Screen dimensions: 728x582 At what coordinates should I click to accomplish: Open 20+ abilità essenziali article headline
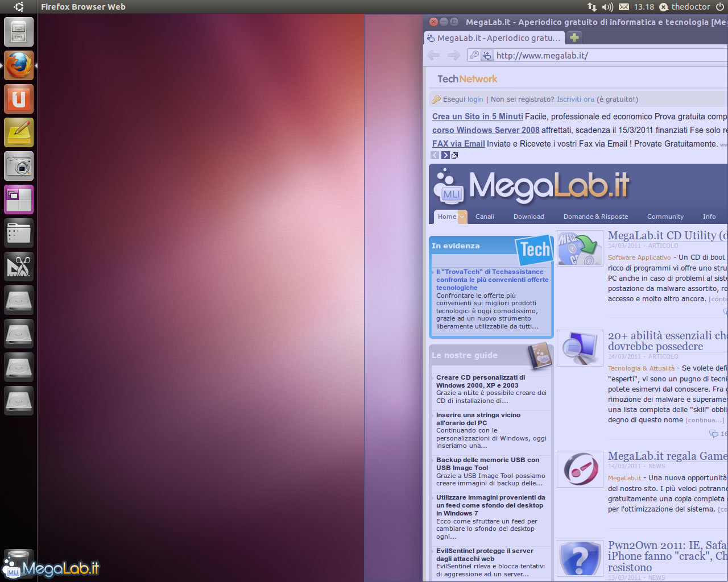pos(667,340)
